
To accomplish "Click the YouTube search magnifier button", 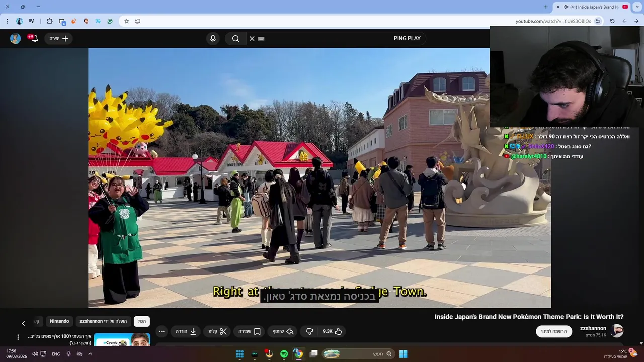I will tap(235, 39).
